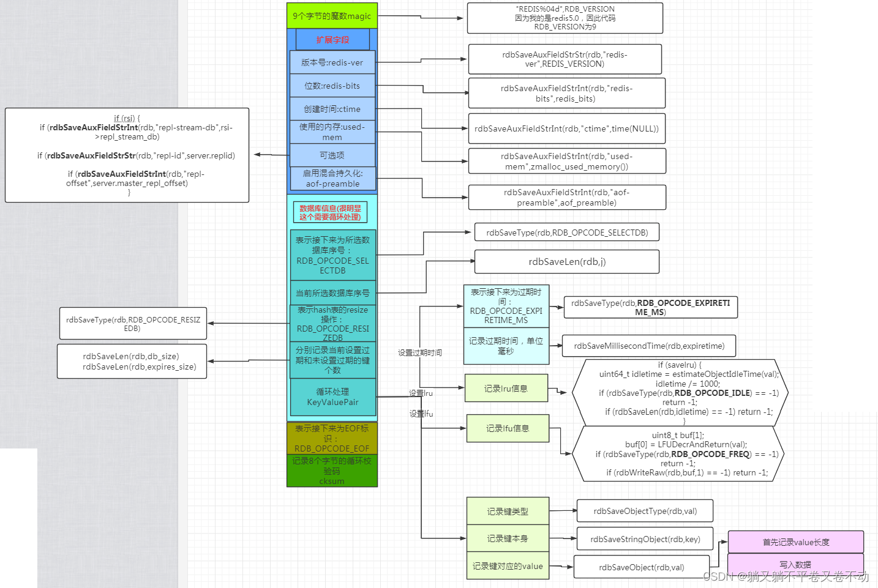Click the '记录键类型' box

coord(508,511)
